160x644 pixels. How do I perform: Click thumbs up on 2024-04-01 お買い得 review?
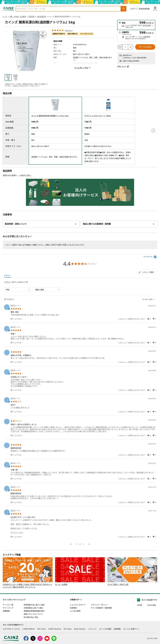point(148,479)
